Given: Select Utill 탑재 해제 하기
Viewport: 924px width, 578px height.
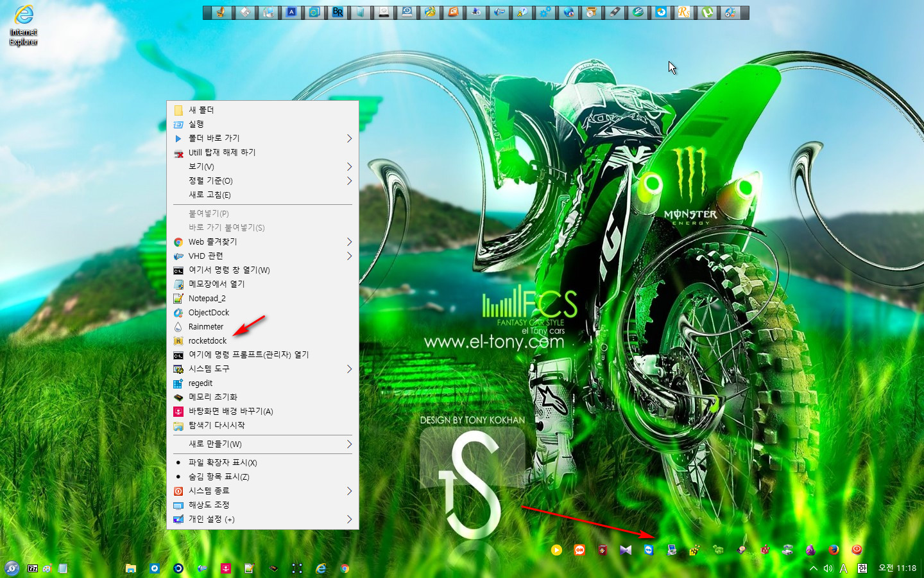Looking at the screenshot, I should tap(262, 152).
